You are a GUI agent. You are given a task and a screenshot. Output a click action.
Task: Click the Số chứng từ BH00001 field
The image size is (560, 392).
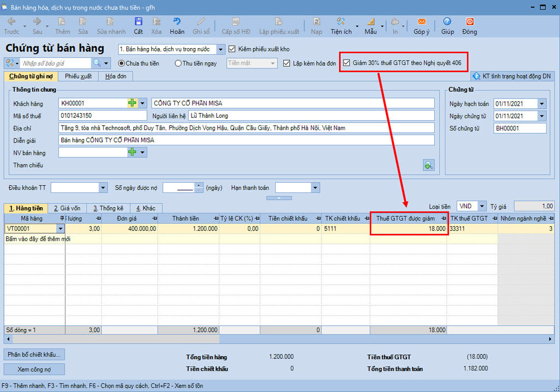[520, 128]
